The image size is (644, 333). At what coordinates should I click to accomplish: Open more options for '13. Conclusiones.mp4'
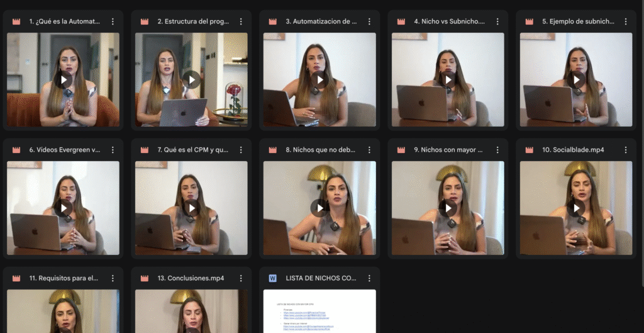(241, 278)
